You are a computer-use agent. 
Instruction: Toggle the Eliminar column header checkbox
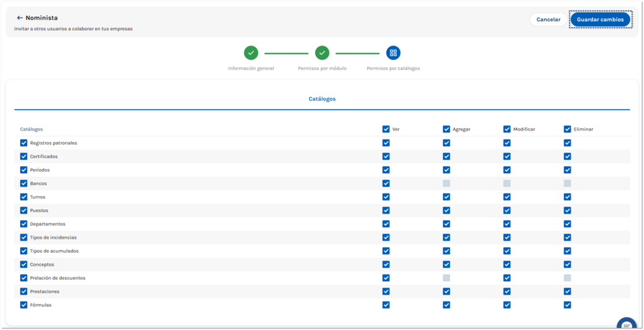(x=567, y=129)
